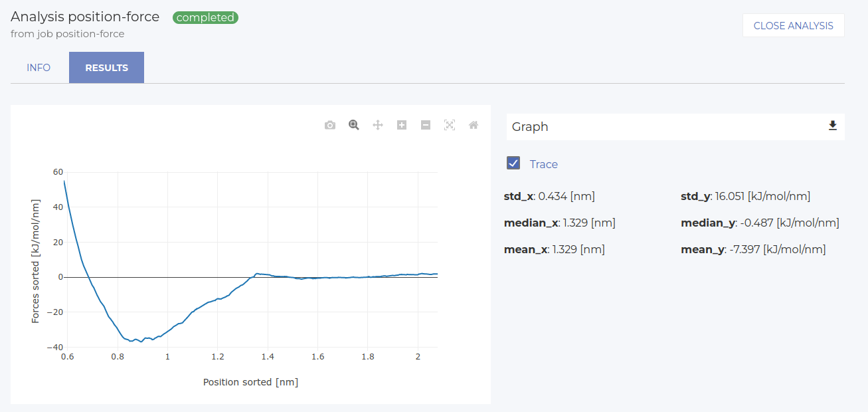868x412 pixels.
Task: Autoscale the plot axes
Action: (450, 125)
